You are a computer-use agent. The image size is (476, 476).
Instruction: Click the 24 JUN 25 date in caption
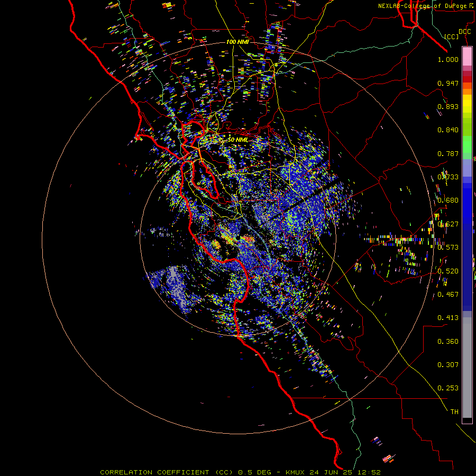click(331, 472)
